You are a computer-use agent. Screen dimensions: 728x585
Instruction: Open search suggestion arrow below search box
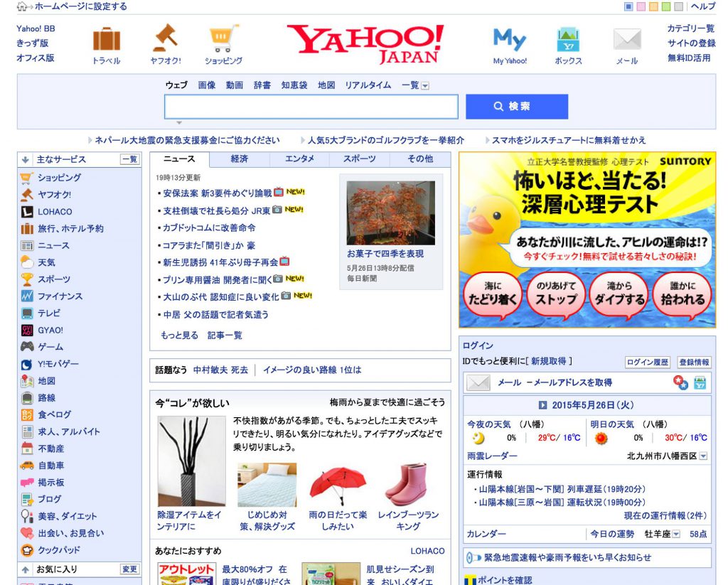coord(179,123)
